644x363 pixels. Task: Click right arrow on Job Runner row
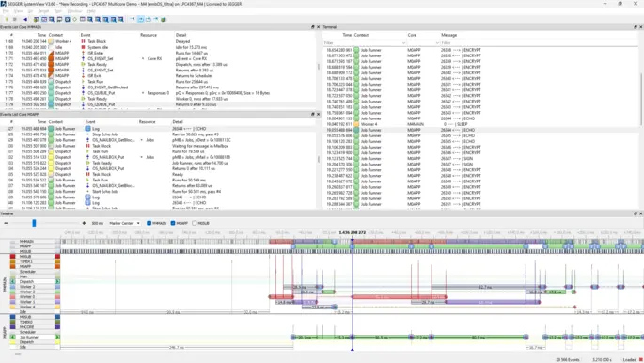(57, 337)
